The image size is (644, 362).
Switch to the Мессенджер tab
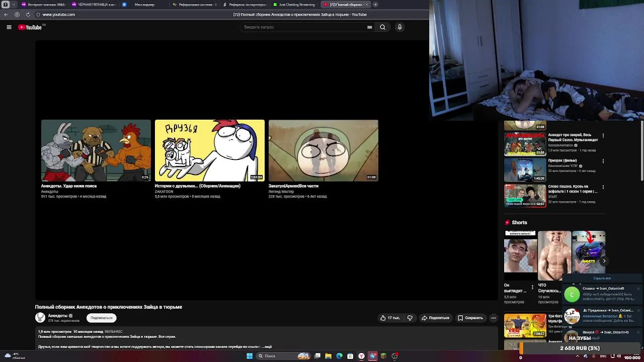pyautogui.click(x=143, y=5)
